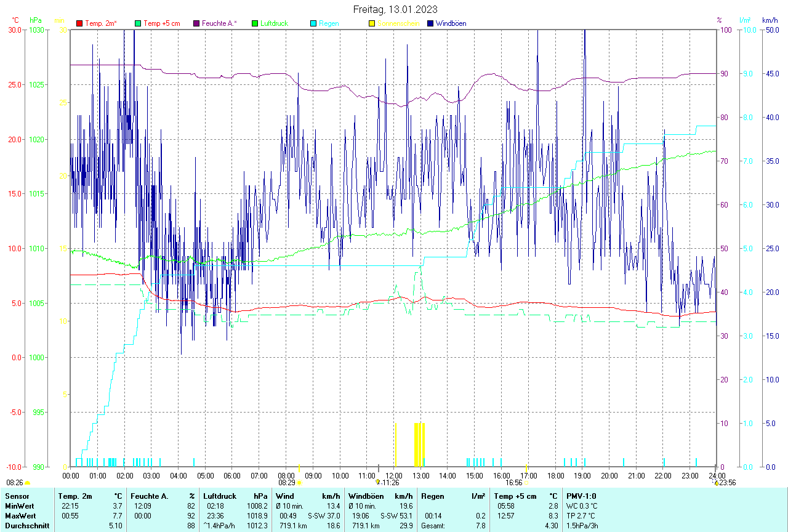
Task: Click the minimum temperature time 22:15
Action: 70,506
